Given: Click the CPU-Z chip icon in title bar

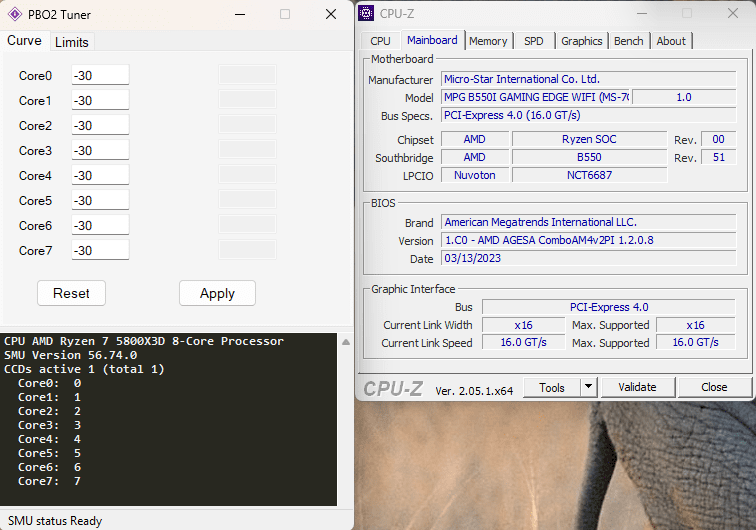Looking at the screenshot, I should pos(366,14).
